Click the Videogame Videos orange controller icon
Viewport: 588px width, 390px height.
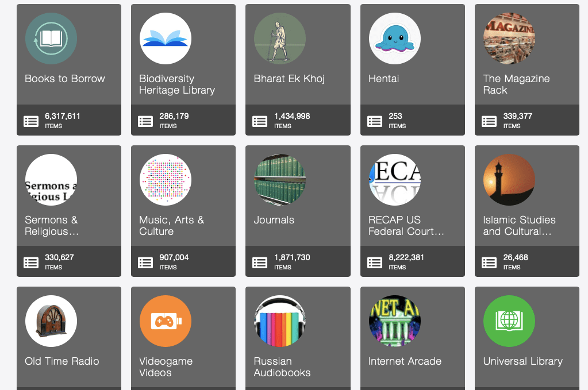tap(166, 321)
